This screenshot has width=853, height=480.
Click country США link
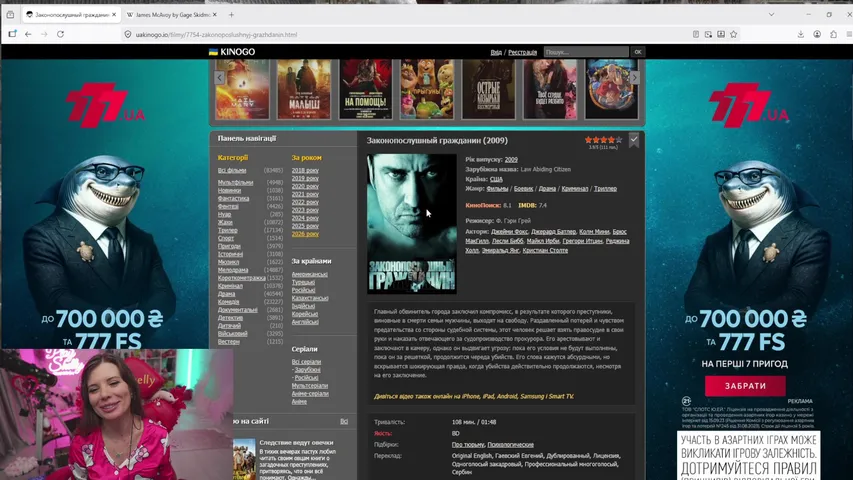point(496,179)
